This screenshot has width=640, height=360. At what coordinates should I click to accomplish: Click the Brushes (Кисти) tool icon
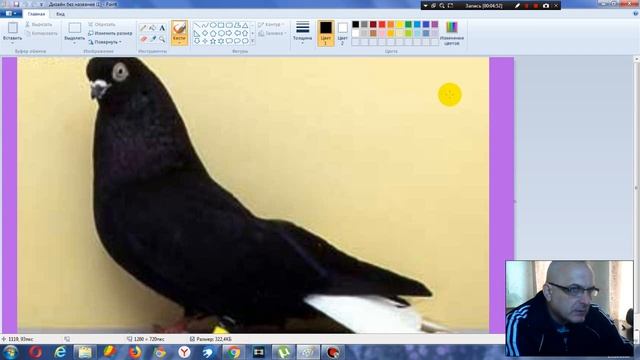coord(179,28)
